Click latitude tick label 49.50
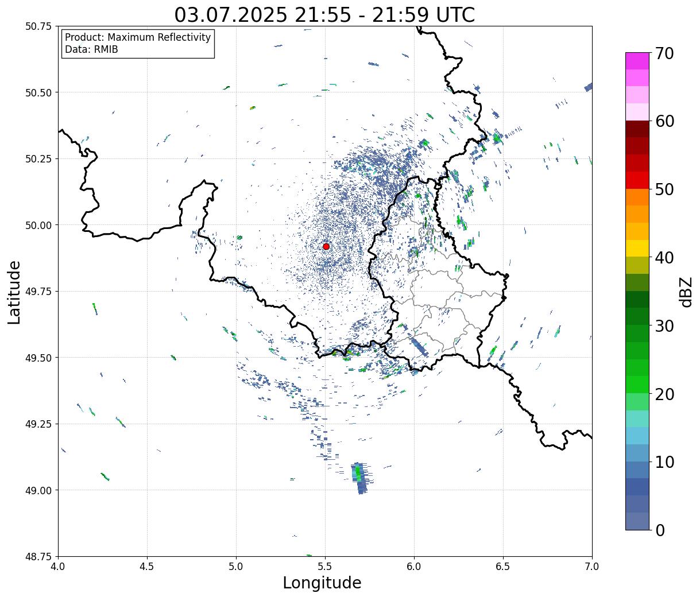 tap(38, 358)
